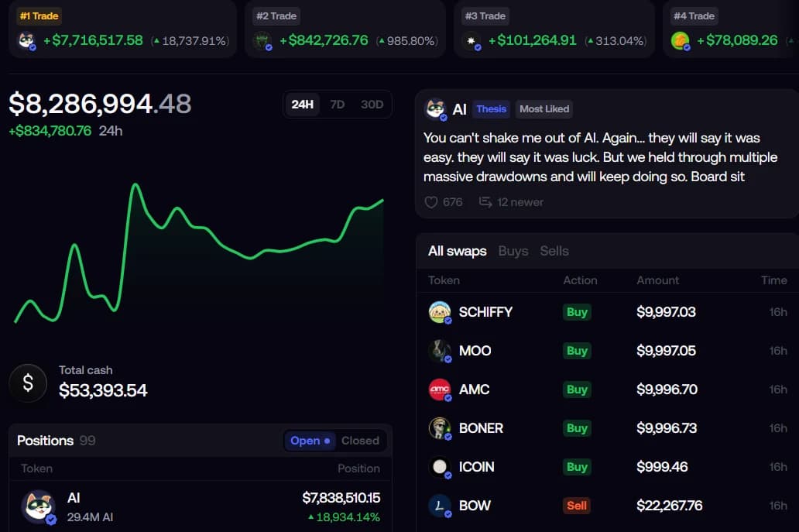Click the portfolio total $8,286,994.48

pyautogui.click(x=100, y=104)
